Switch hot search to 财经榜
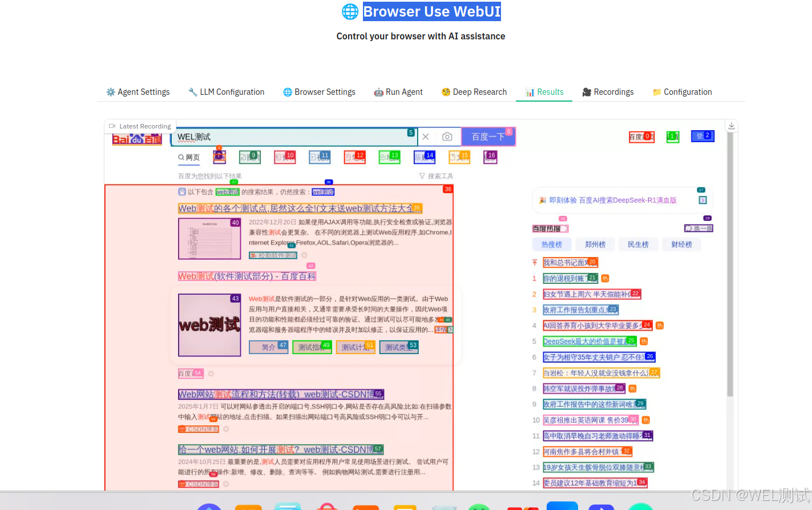The image size is (812, 510). tap(681, 244)
